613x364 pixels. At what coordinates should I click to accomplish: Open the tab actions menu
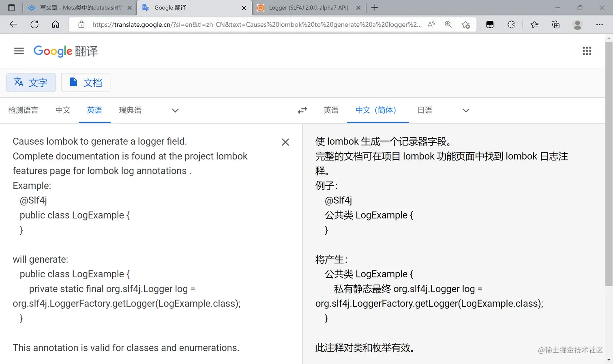point(11,8)
